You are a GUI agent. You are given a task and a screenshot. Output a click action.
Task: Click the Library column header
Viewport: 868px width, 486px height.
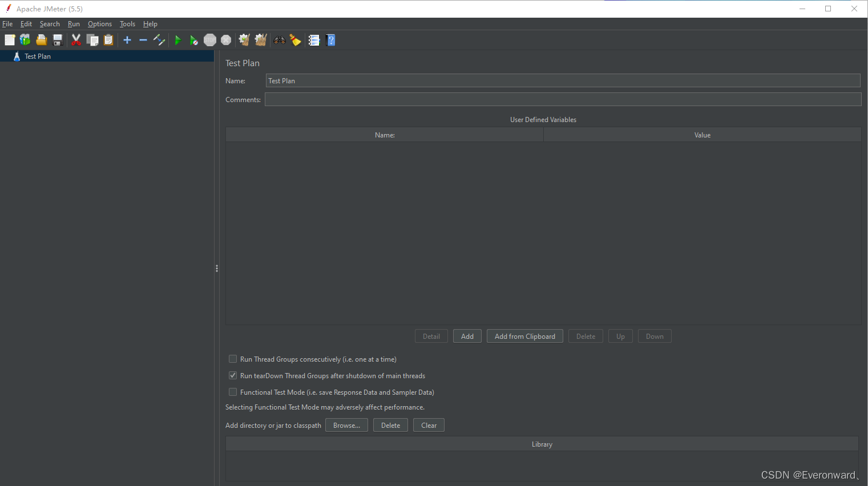[x=542, y=444]
